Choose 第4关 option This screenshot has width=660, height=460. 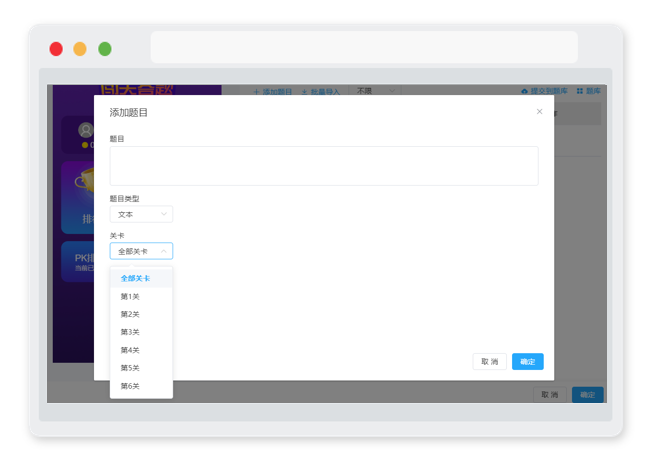coord(141,350)
